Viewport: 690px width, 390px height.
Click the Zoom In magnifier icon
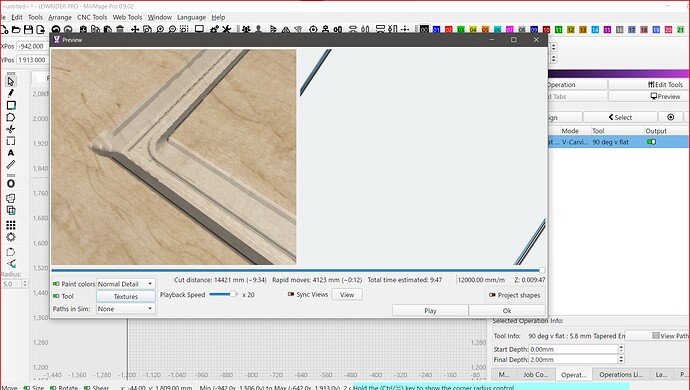pyautogui.click(x=160, y=29)
